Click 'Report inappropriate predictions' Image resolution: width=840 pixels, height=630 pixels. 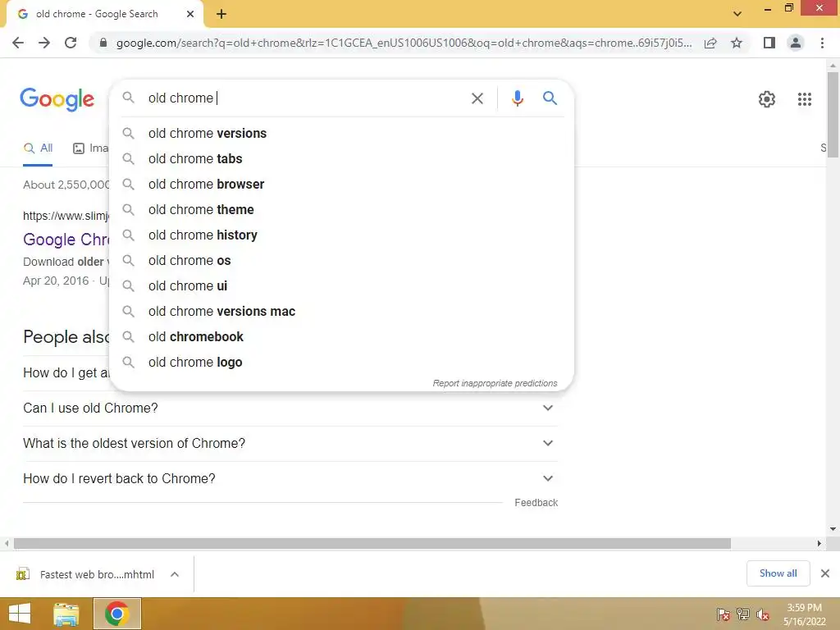coord(495,384)
